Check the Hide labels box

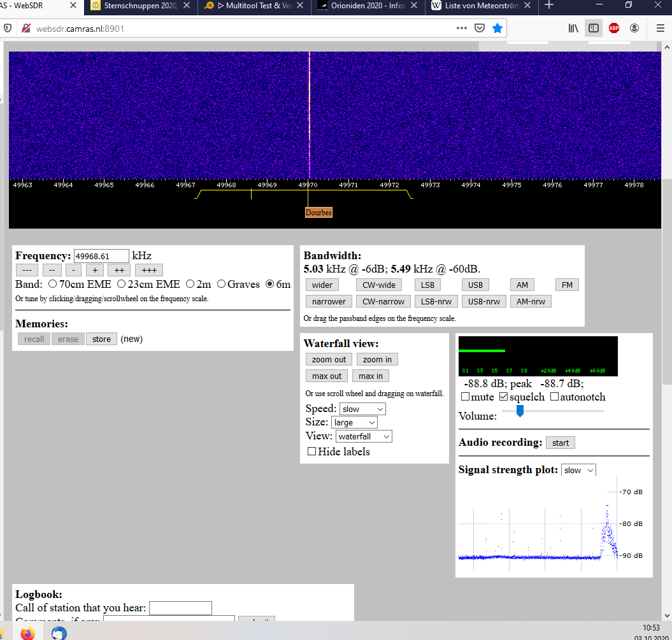tap(311, 451)
